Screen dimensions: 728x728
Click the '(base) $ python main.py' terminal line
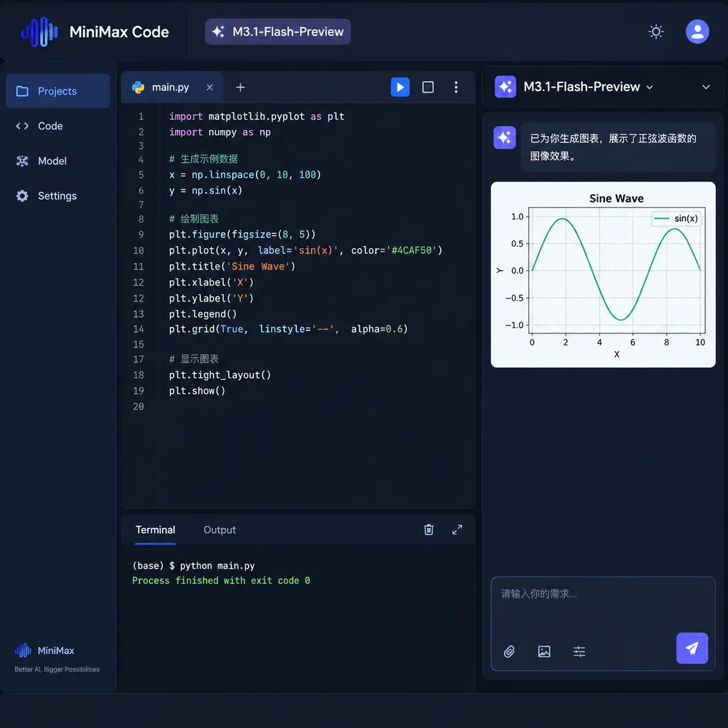(193, 565)
